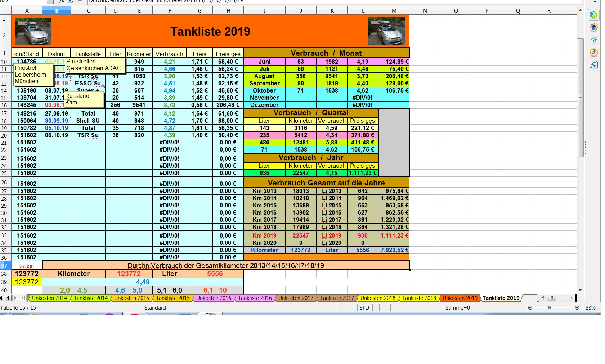
Task: Zoom in with the plus button
Action: [577, 307]
